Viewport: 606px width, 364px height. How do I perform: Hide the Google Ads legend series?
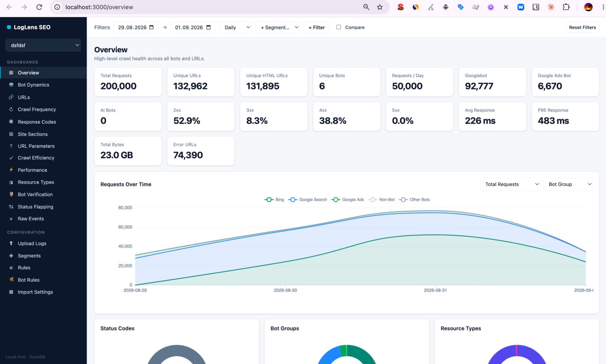[348, 200]
